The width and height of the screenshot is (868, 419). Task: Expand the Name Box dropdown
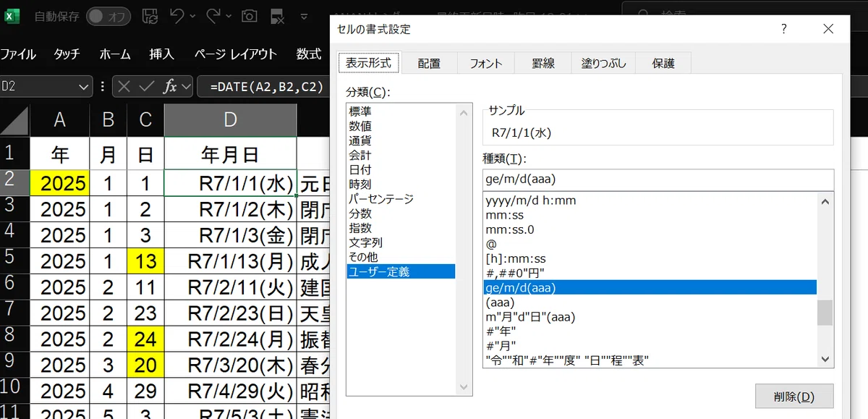(x=85, y=87)
